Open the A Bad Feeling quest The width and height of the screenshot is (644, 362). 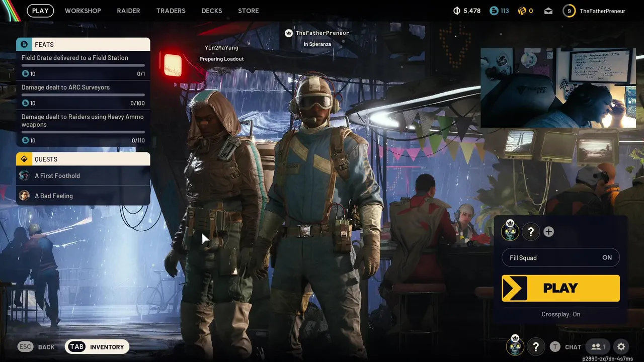[83, 196]
